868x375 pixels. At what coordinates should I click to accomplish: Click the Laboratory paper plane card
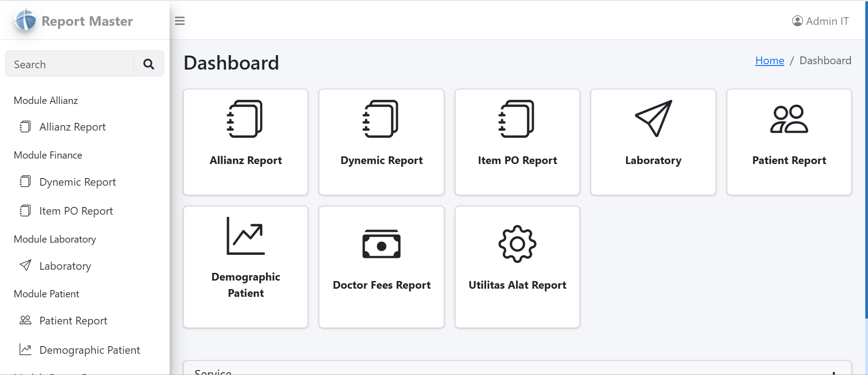tap(653, 142)
